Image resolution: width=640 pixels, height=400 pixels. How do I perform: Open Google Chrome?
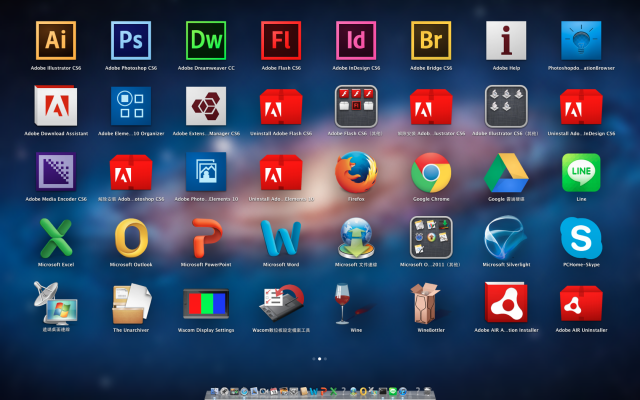pos(431,172)
